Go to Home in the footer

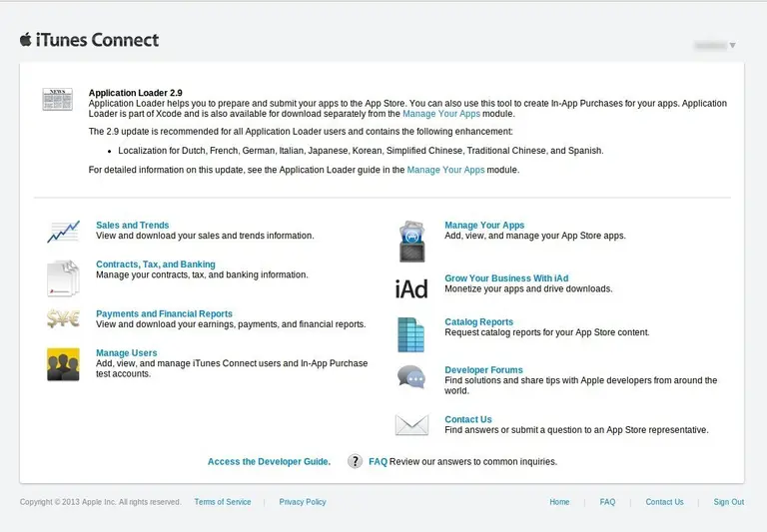(559, 502)
